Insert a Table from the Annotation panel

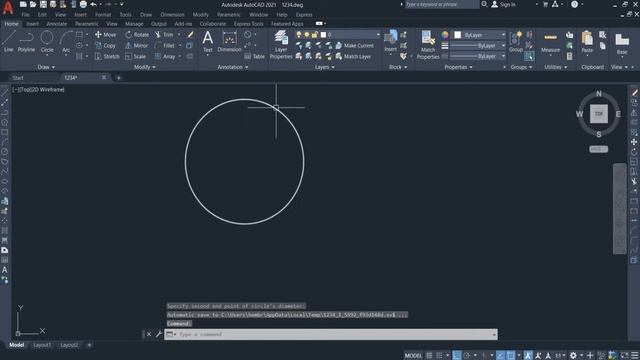[254, 56]
